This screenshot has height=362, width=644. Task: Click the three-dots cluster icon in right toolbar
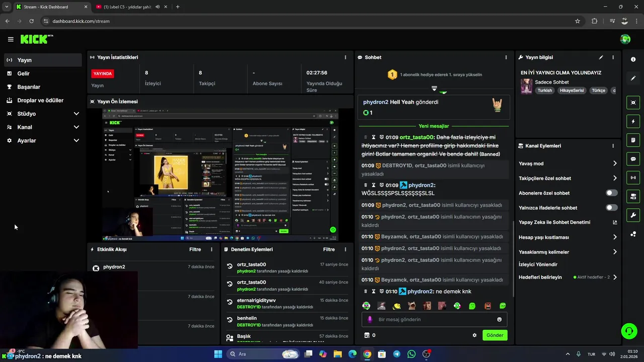[633, 234]
